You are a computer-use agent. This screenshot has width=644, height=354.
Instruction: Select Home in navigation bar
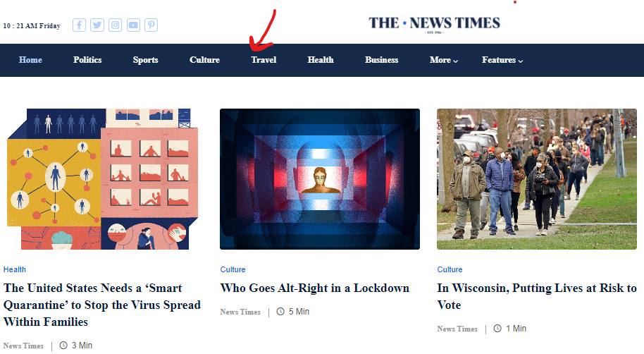click(30, 60)
